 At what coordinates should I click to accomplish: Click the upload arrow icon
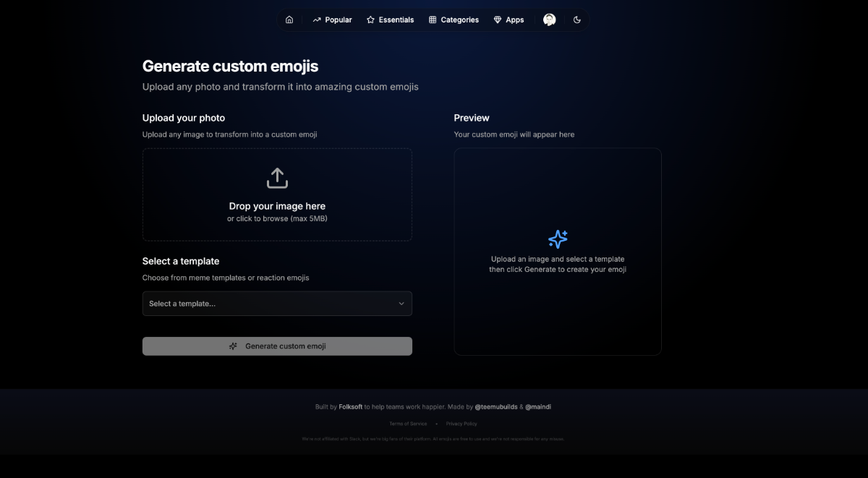[277, 178]
